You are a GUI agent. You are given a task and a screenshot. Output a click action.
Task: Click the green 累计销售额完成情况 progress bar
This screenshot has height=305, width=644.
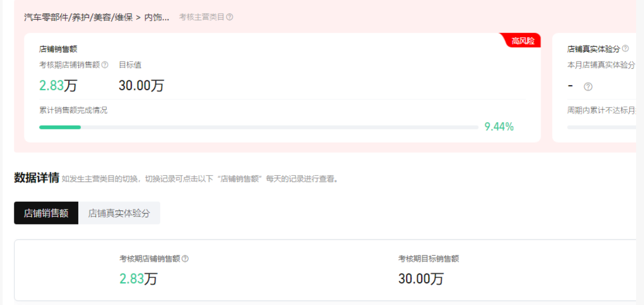[x=259, y=127]
